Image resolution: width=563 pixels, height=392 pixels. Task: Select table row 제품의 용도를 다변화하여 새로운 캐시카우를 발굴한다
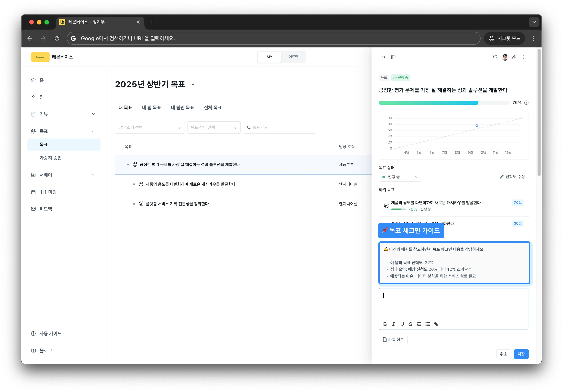point(243,184)
